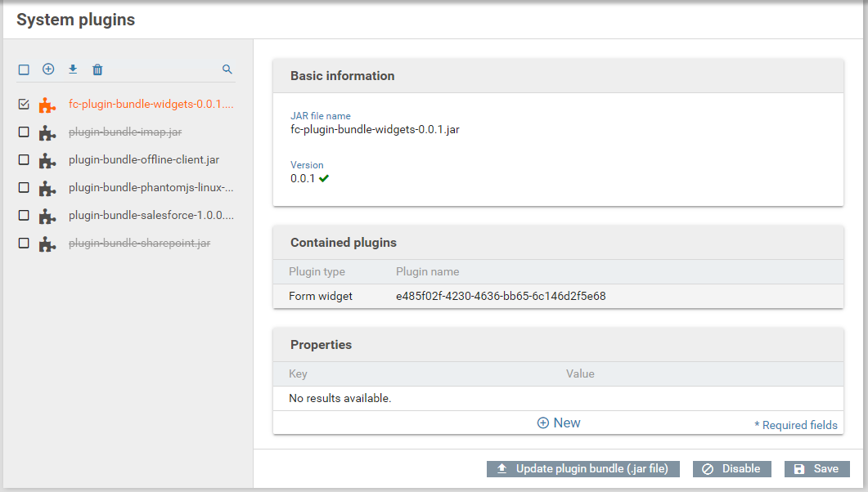Click the add new plugin icon
The height and width of the screenshot is (492, 868).
click(48, 69)
